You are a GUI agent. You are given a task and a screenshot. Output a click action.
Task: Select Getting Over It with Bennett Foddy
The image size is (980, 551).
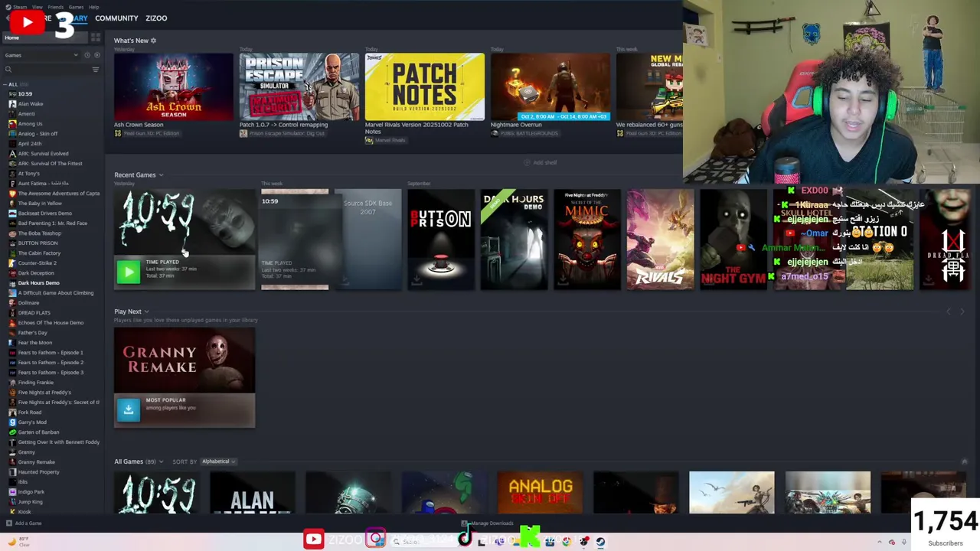pos(59,442)
